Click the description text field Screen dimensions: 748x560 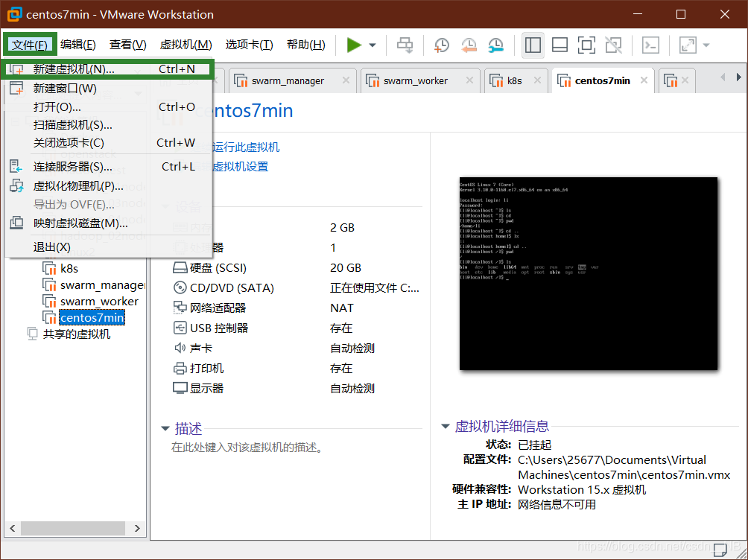coord(247,448)
